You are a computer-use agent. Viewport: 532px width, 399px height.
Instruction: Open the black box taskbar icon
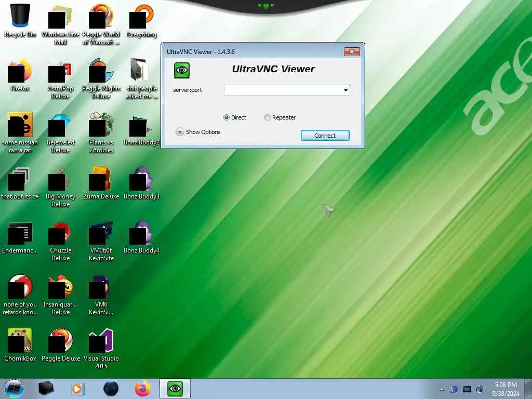46,389
